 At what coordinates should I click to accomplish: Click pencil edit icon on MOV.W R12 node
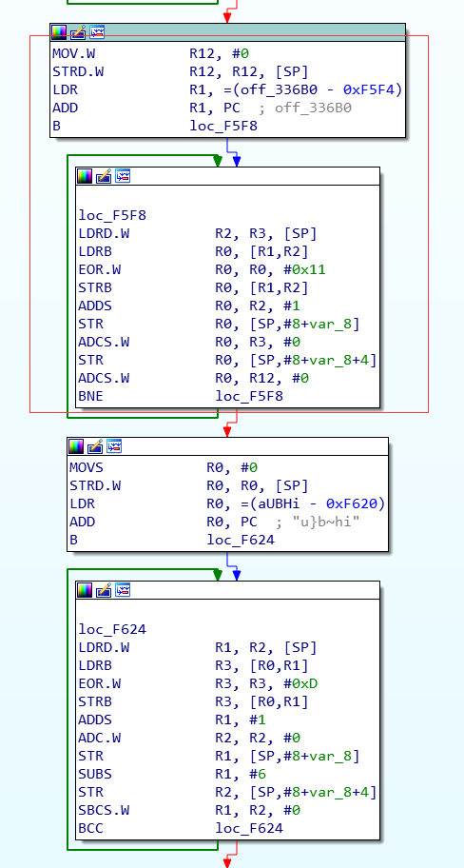click(78, 32)
